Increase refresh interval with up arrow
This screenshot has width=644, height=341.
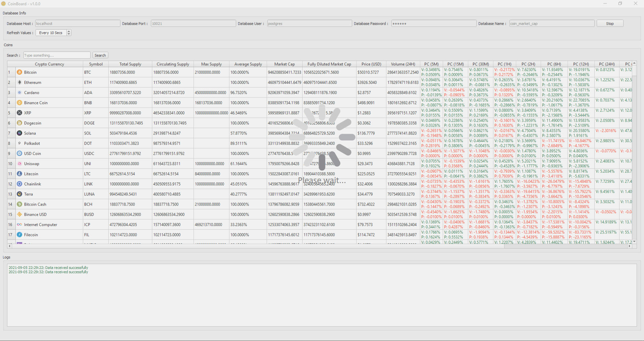coord(69,31)
